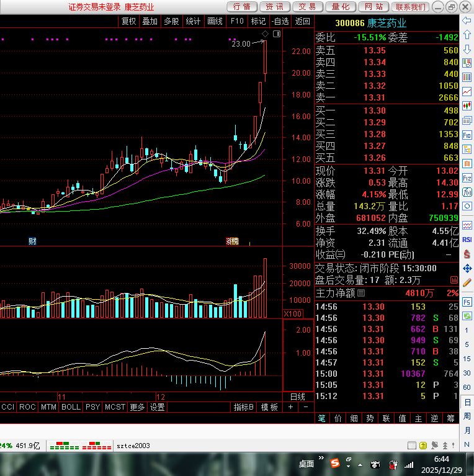Viewport: 474px width, 476px height.
Task: Click the up arrow icon in right sidebar
Action: [x=467, y=35]
